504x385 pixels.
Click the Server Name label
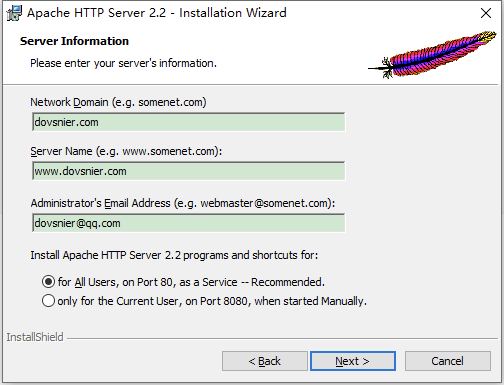[126, 151]
